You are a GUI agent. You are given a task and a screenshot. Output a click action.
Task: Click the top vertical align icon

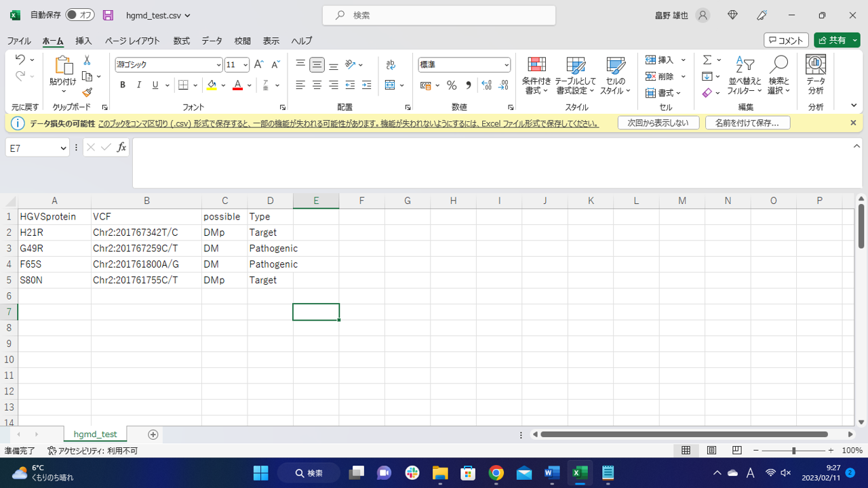[300, 65]
